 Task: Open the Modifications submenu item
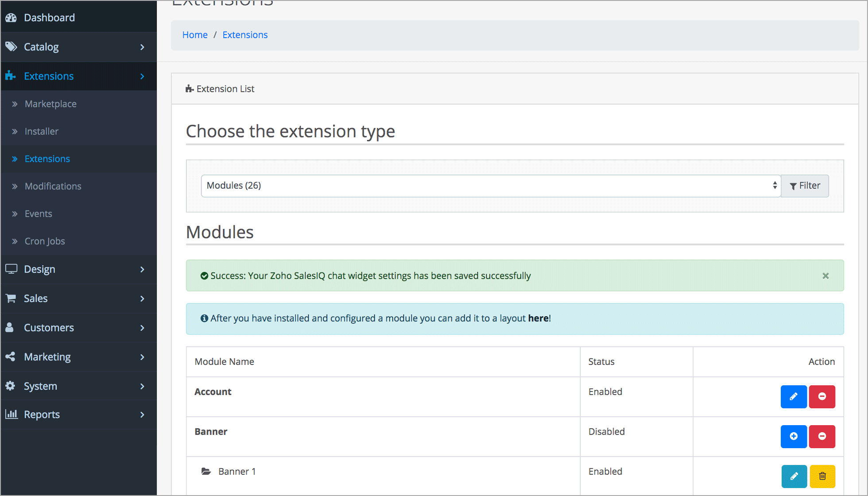(x=53, y=186)
